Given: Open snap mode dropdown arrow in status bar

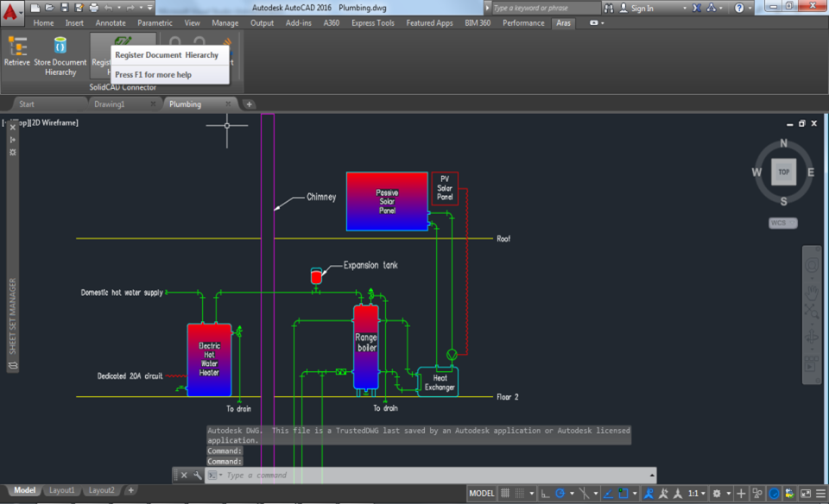Looking at the screenshot, I should point(532,494).
